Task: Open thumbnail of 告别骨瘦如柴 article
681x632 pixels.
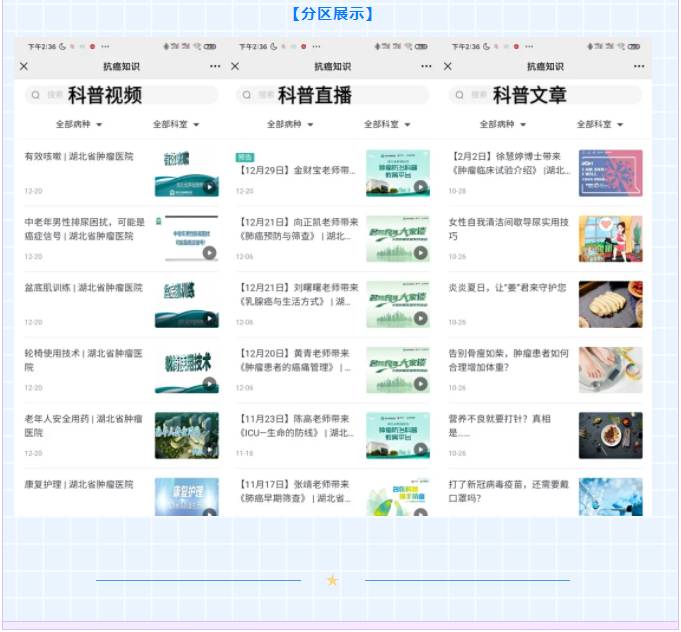Action: coord(610,370)
